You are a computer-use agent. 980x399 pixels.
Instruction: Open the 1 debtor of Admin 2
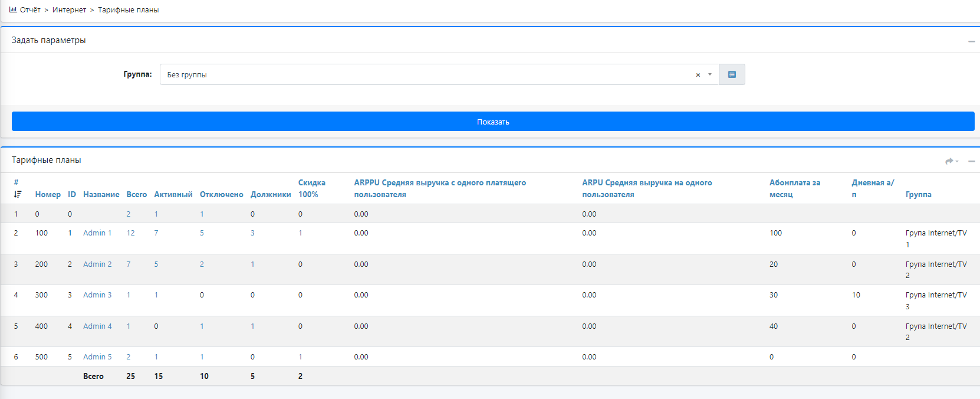(252, 264)
